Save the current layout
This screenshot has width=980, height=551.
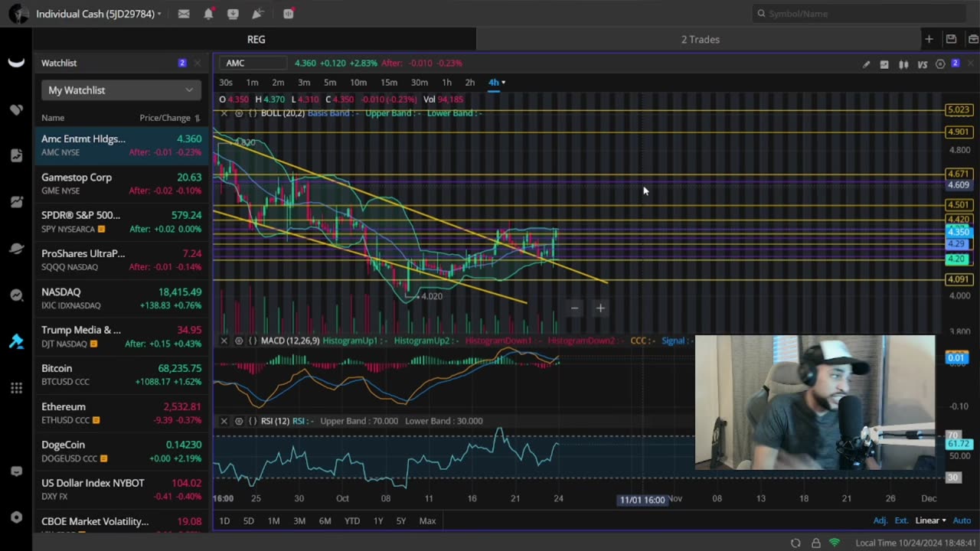[951, 39]
